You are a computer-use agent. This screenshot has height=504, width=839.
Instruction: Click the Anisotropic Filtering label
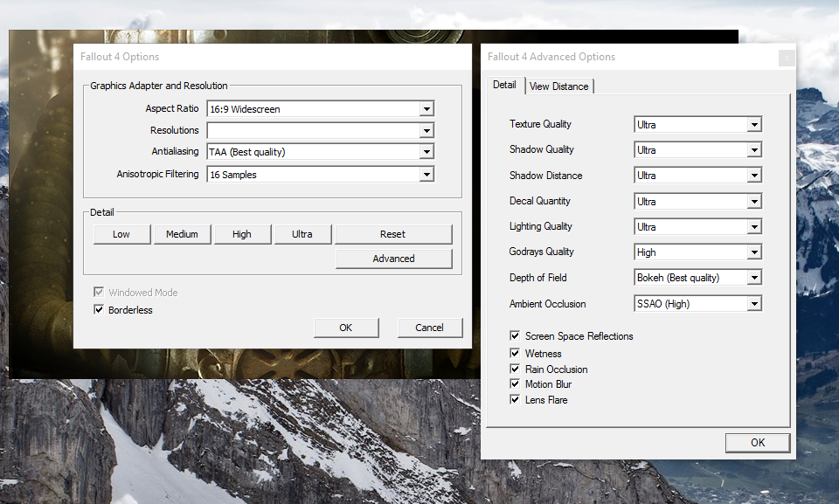(158, 174)
